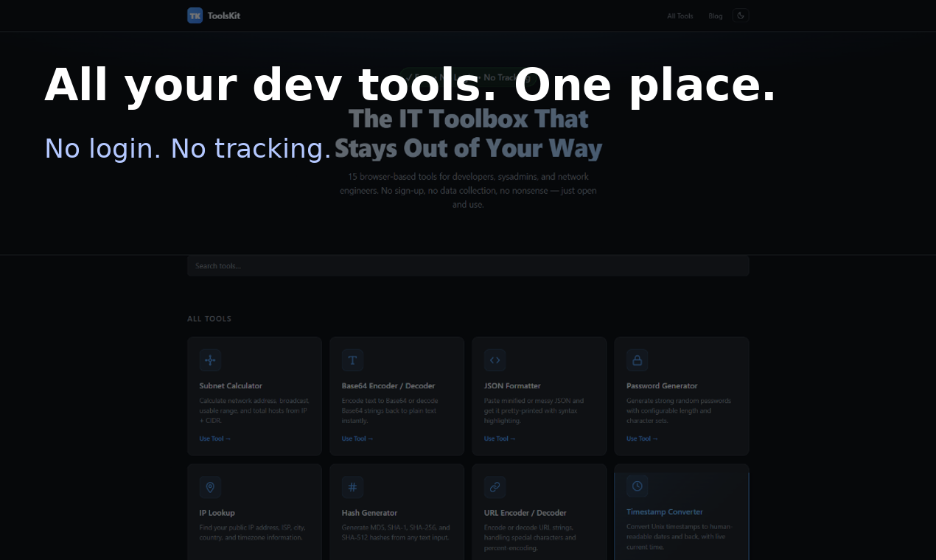Click the Password Generator title

662,385
